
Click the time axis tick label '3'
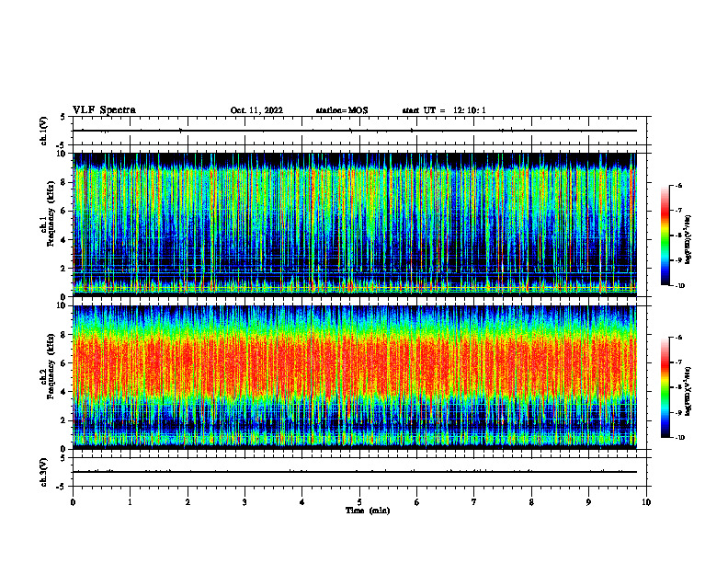(x=245, y=502)
